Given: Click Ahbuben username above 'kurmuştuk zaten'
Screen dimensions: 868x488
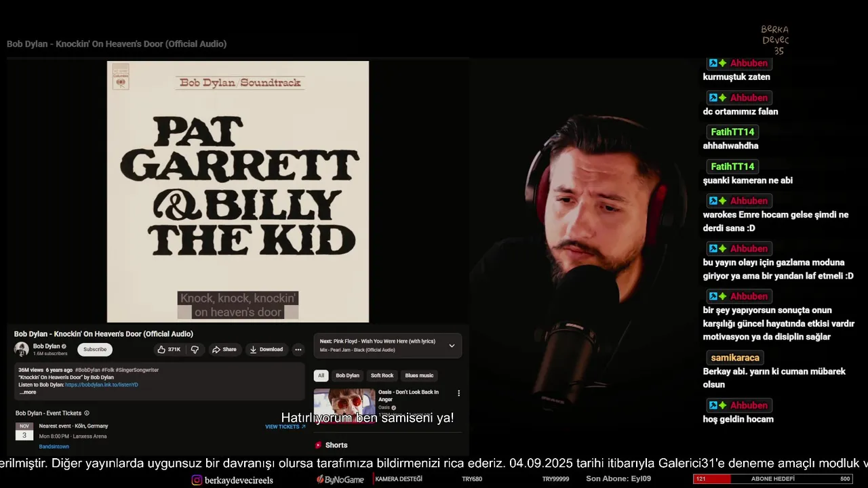Looking at the screenshot, I should (749, 63).
